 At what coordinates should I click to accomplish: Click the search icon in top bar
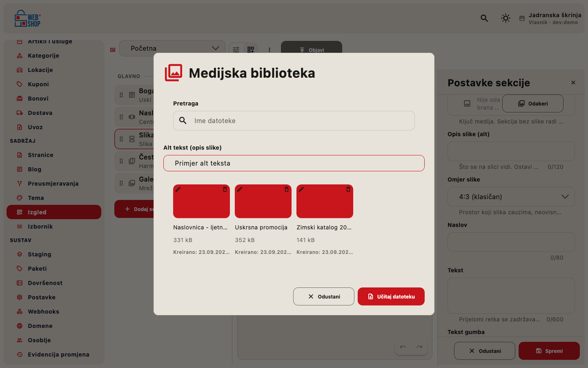point(484,18)
